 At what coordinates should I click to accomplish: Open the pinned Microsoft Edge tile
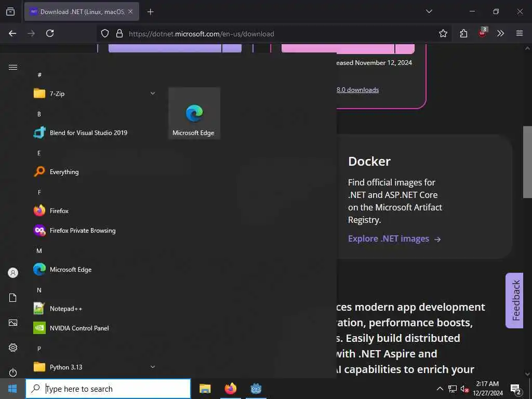coord(194,113)
